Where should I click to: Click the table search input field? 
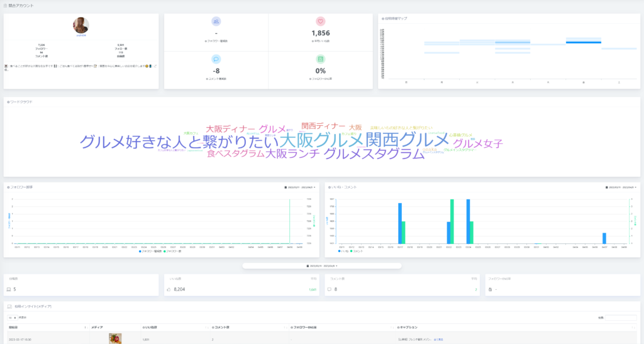point(619,318)
